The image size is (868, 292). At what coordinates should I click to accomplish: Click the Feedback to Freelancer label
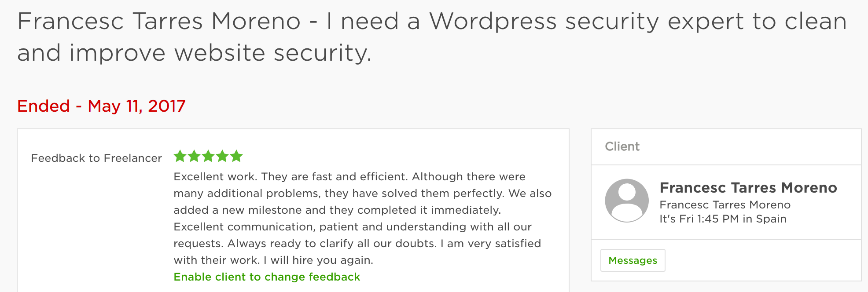pos(96,158)
